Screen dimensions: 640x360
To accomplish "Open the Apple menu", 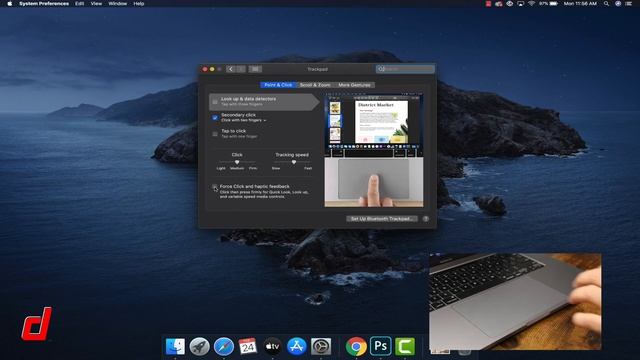I will click(x=9, y=4).
